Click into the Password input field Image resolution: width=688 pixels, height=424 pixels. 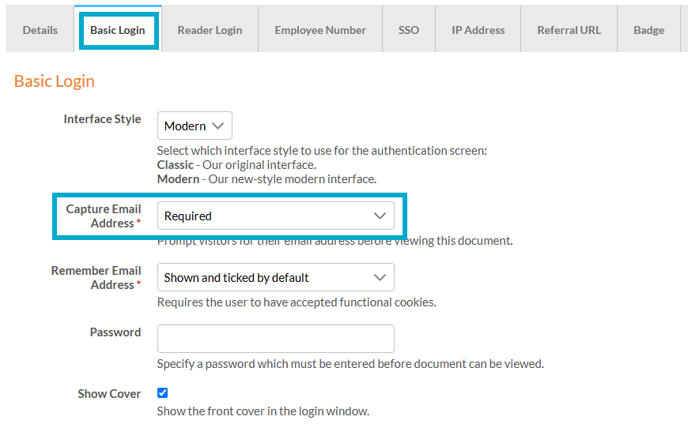275,338
